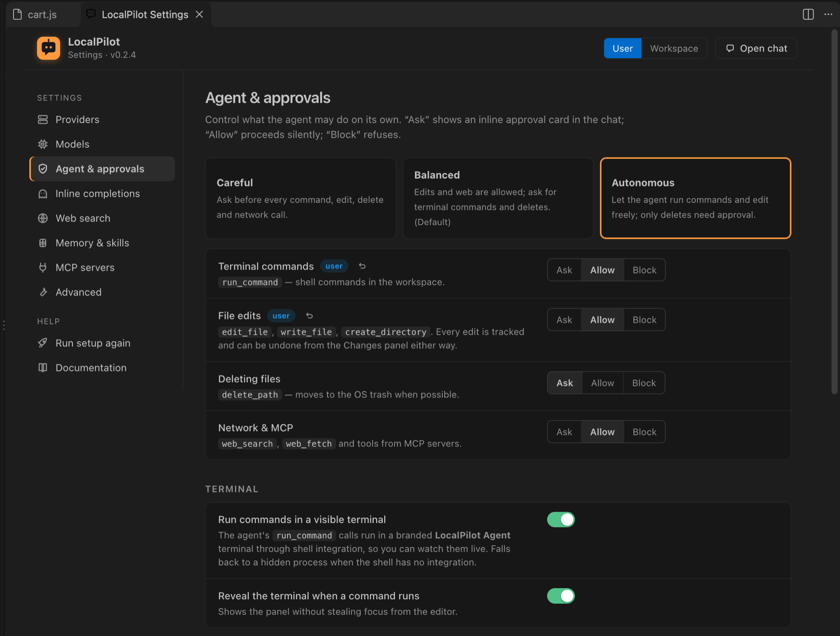Open Web search settings
Image resolution: width=840 pixels, height=636 pixels.
tap(102, 219)
